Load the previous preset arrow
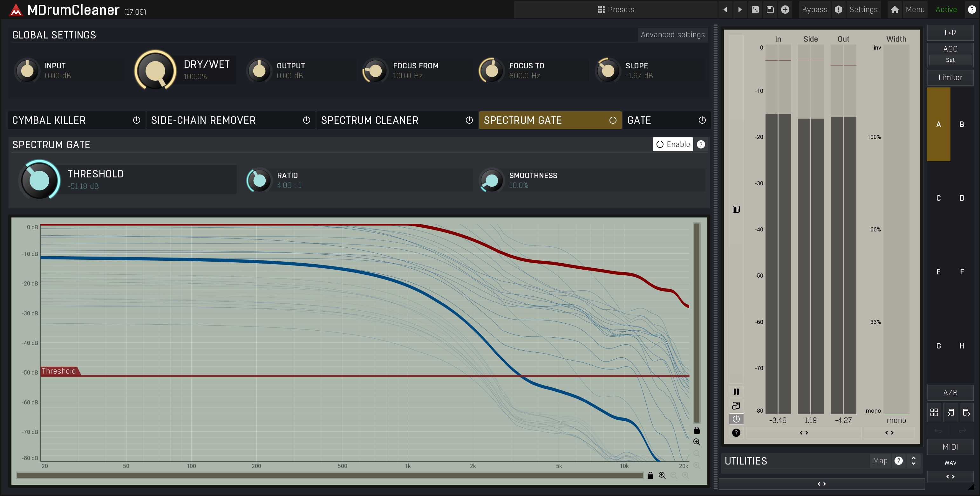 (x=725, y=10)
